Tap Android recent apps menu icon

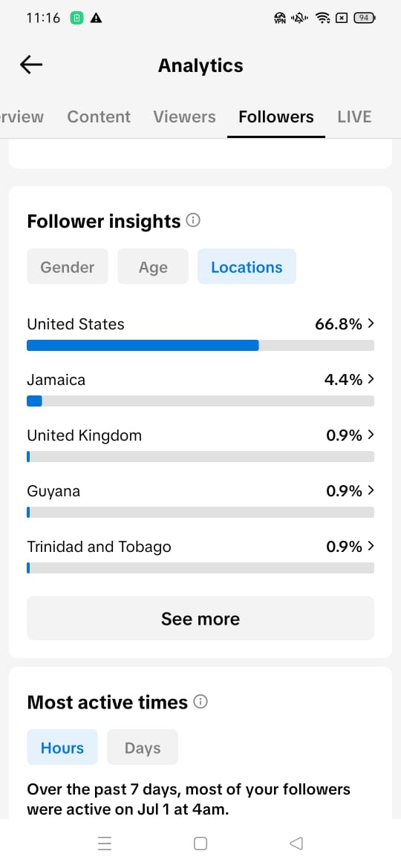pyautogui.click(x=105, y=843)
